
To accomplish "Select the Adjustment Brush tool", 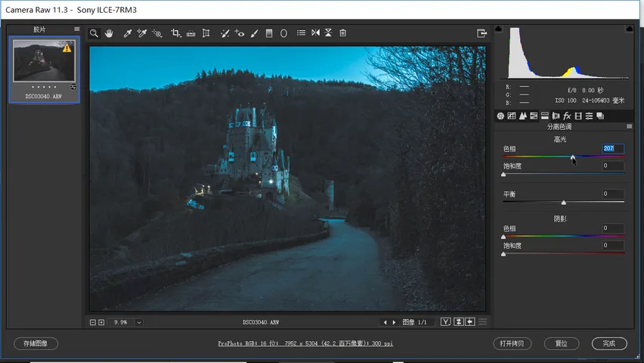I will 254,33.
